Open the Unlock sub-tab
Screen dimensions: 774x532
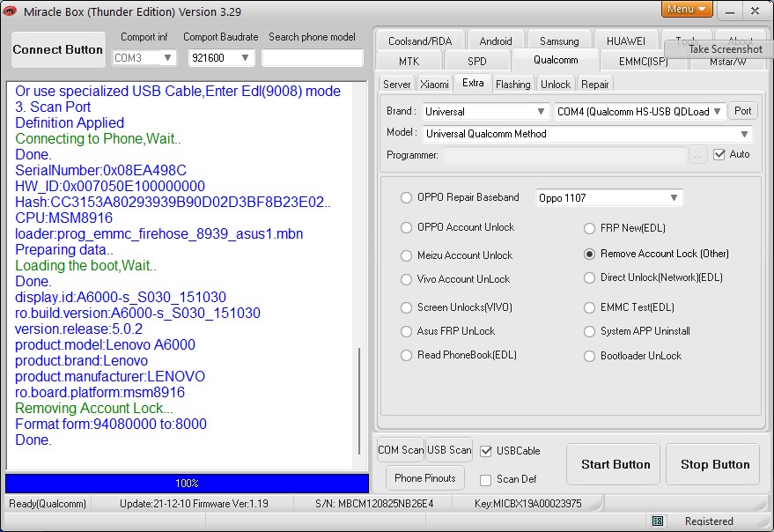pos(556,85)
